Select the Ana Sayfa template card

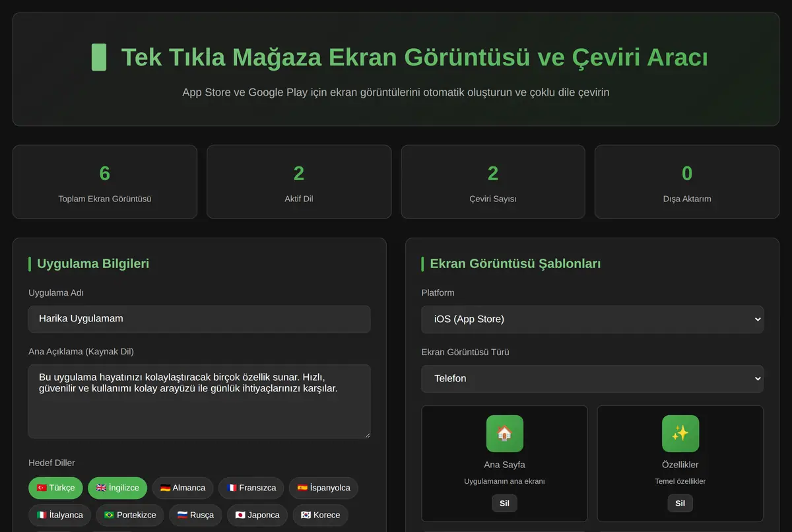(x=504, y=463)
